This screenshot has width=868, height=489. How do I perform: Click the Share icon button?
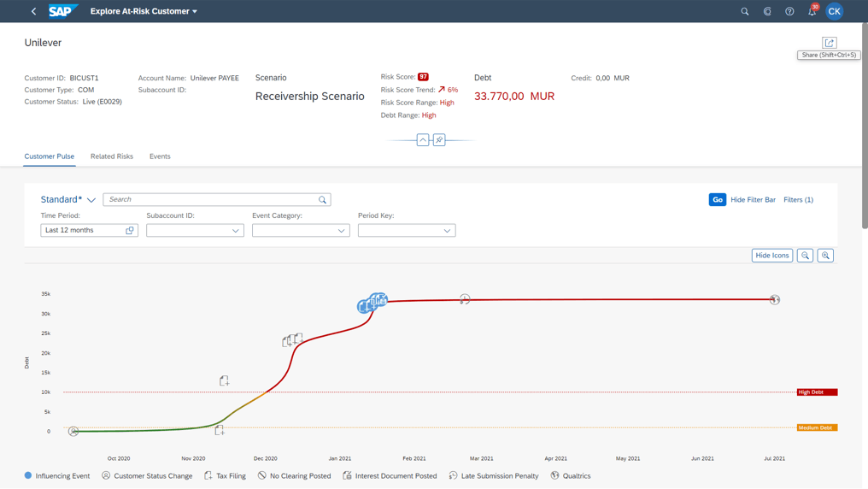[829, 43]
